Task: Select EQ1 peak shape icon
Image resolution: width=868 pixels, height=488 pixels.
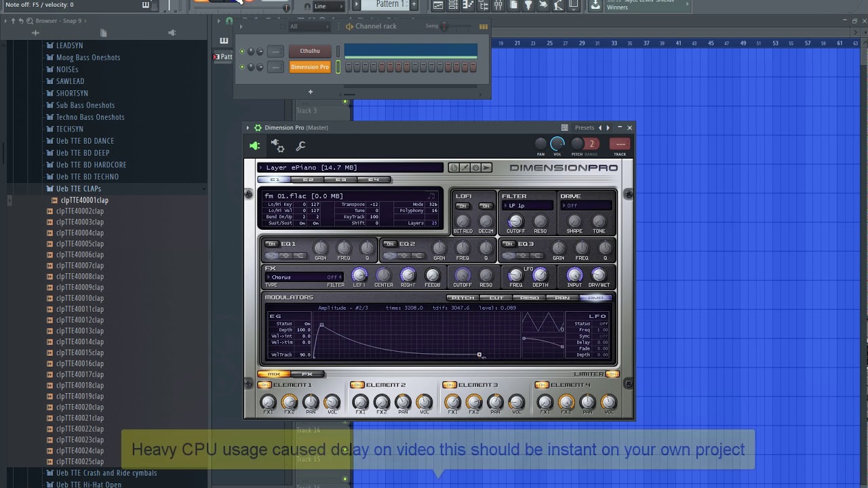Action: click(x=285, y=256)
